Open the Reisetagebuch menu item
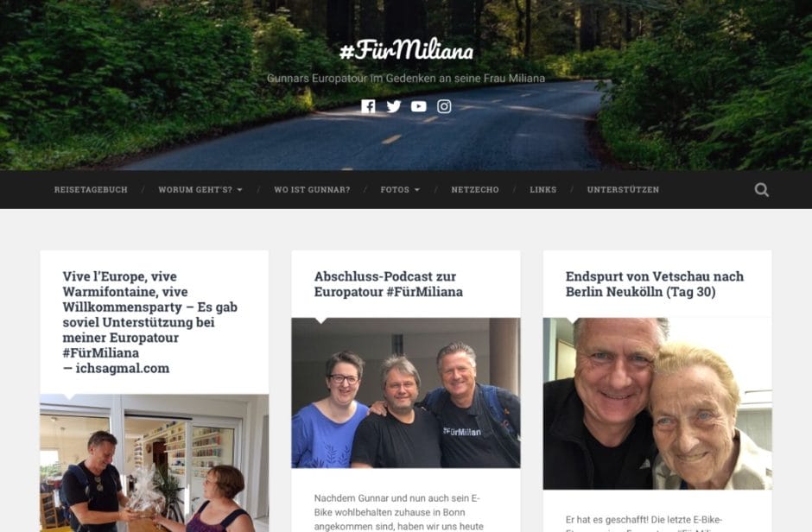Image resolution: width=812 pixels, height=532 pixels. pyautogui.click(x=91, y=190)
